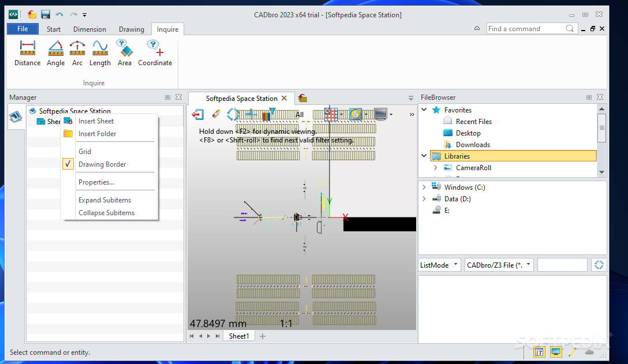Viewport: 628px width, 364px height.
Task: Click the eraser icon in viewport toolbar
Action: click(216, 114)
